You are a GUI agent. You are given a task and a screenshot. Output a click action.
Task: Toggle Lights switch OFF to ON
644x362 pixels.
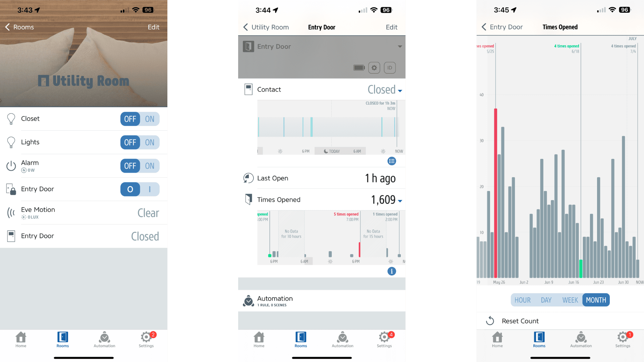click(150, 142)
